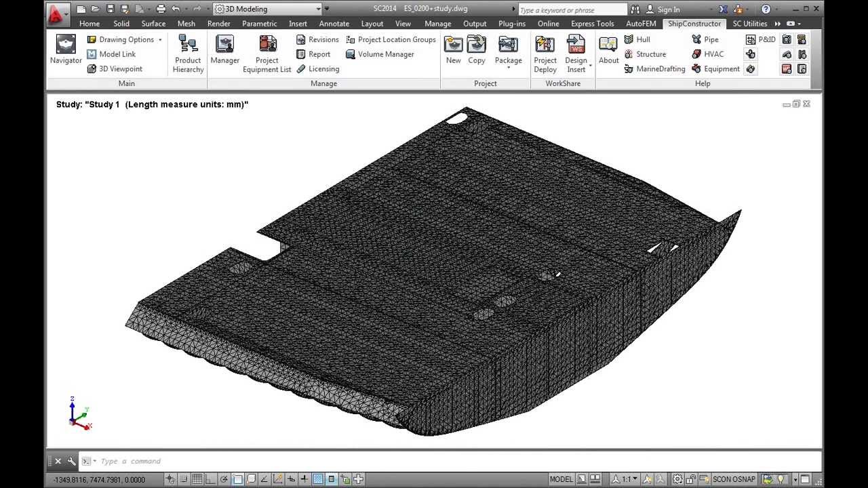The image size is (868, 488).
Task: Click the Revisions tool
Action: (317, 39)
